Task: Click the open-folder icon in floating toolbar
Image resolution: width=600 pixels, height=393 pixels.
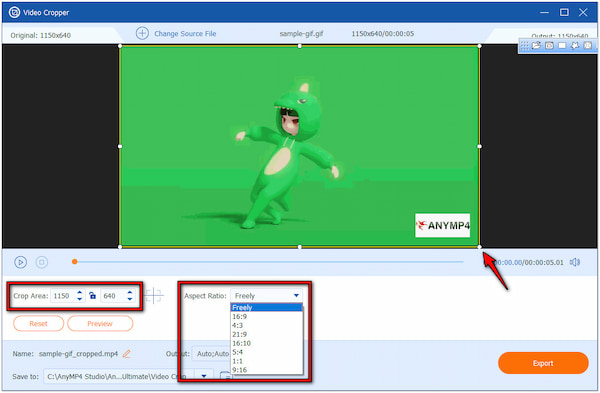Action: tap(536, 46)
